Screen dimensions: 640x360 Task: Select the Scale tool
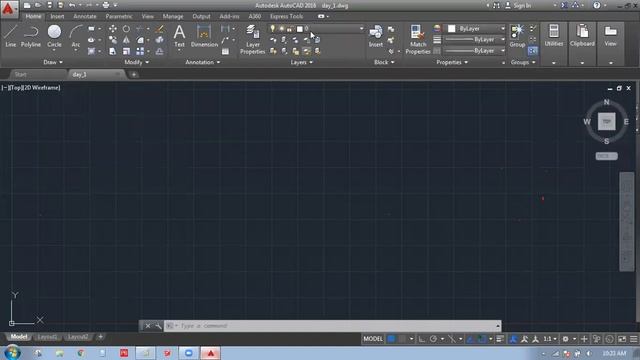point(126,51)
